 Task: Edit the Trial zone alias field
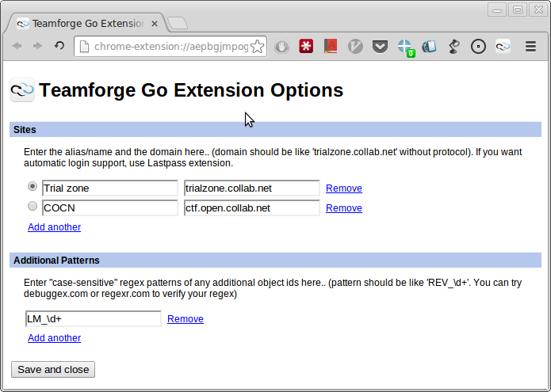point(110,188)
